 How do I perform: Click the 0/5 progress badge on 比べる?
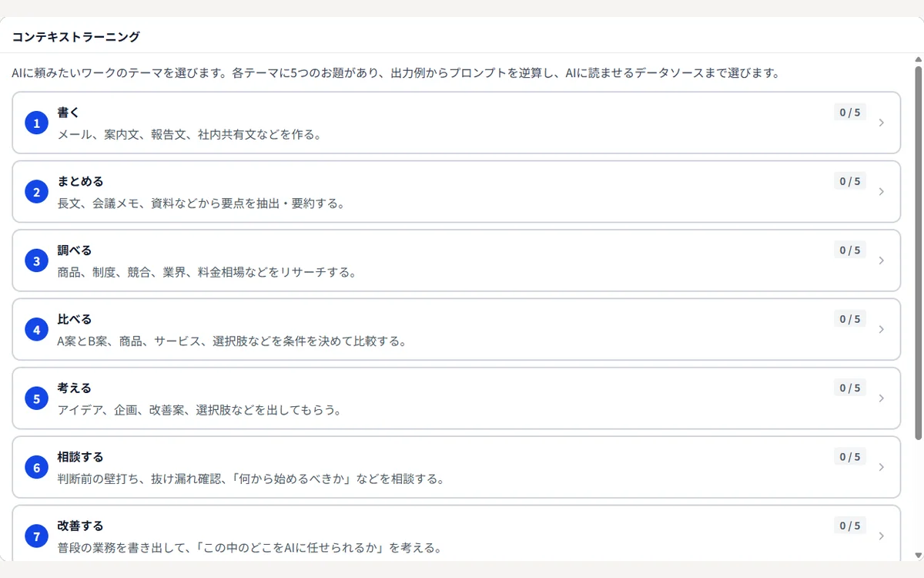[x=850, y=319]
